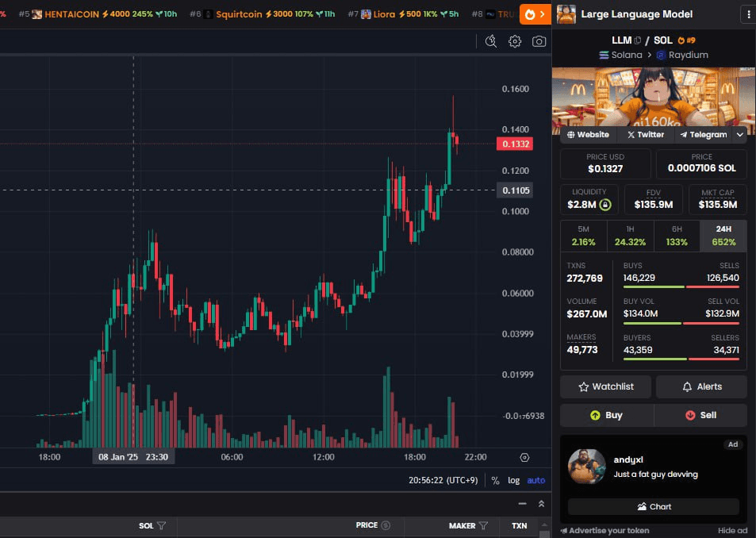Add token to Watchlist
This screenshot has height=538, width=756.
click(605, 387)
